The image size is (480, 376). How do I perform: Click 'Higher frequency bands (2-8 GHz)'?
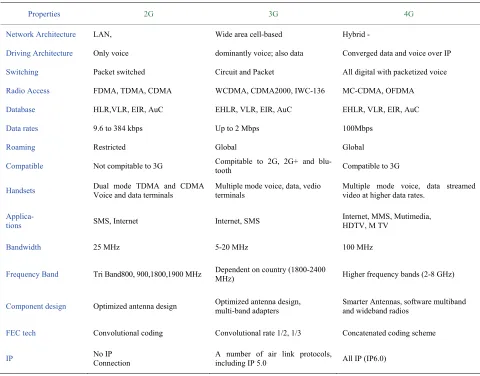point(398,274)
